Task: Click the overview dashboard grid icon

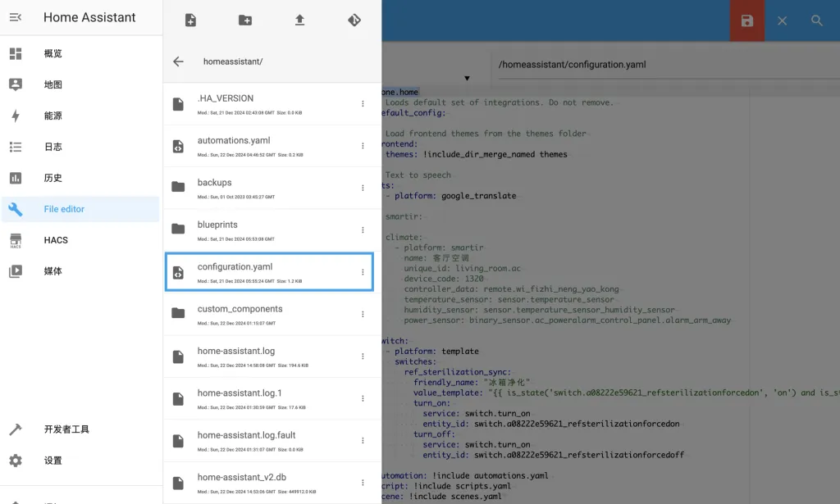Action: 16,53
